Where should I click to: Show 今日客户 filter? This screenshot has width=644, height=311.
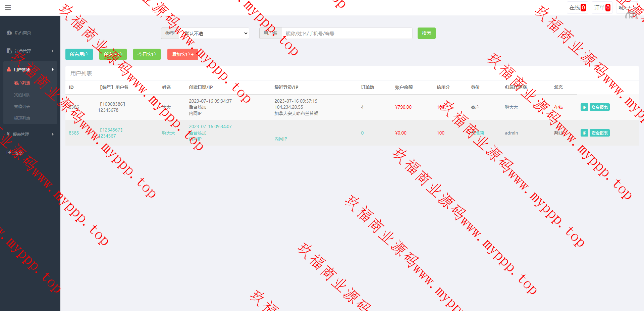pyautogui.click(x=147, y=54)
